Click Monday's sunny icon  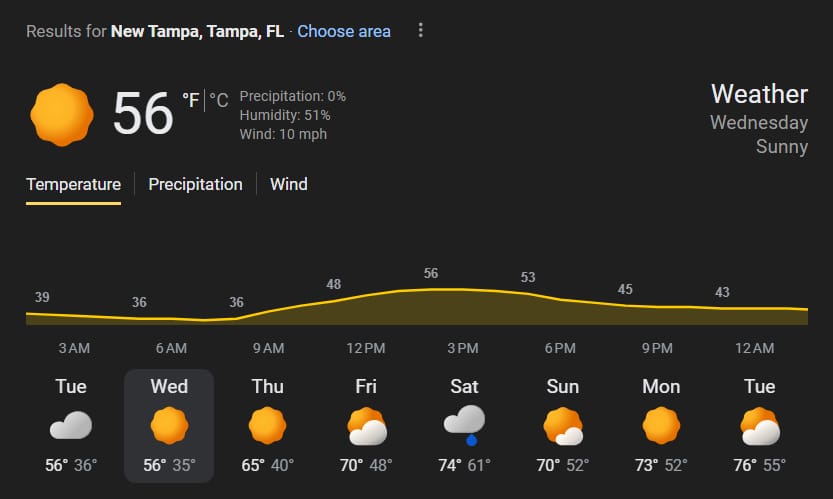click(x=661, y=426)
